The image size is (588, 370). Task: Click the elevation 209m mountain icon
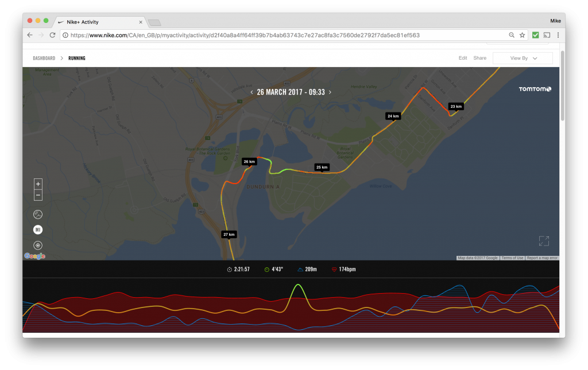tap(301, 269)
